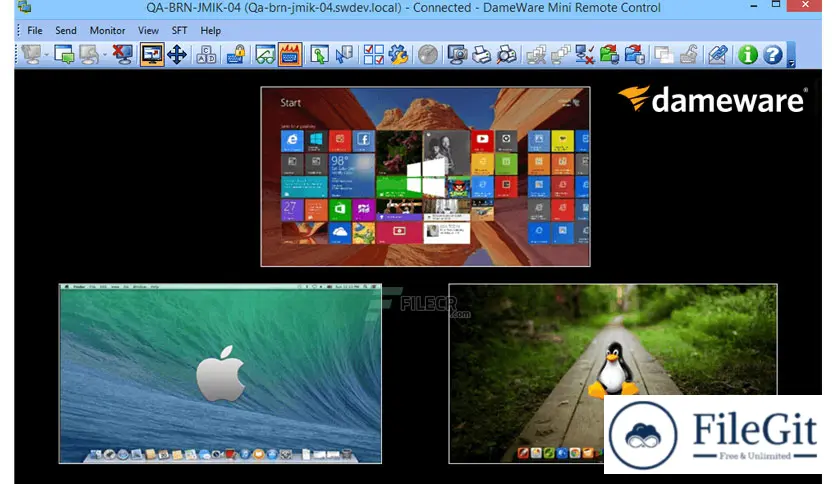The image size is (836, 484).
Task: Select the Linux penguin desktop thumbnail
Action: [613, 373]
